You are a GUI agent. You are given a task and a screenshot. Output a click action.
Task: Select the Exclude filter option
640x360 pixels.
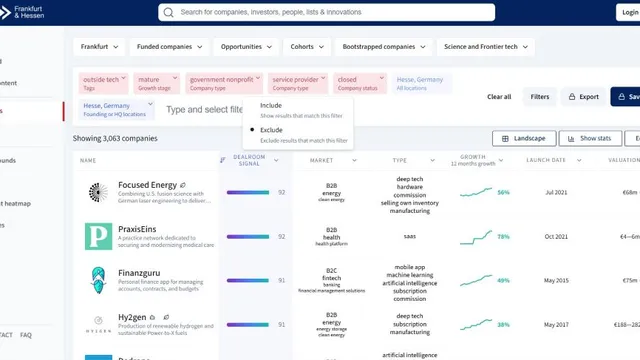point(298,135)
